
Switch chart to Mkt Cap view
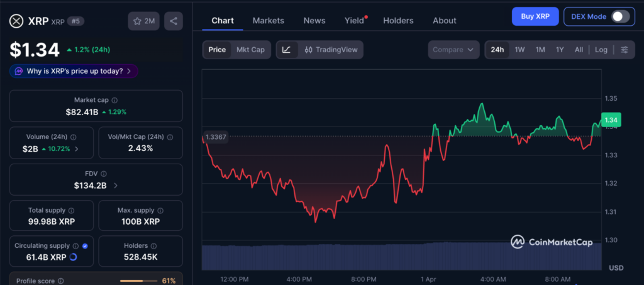click(x=250, y=50)
